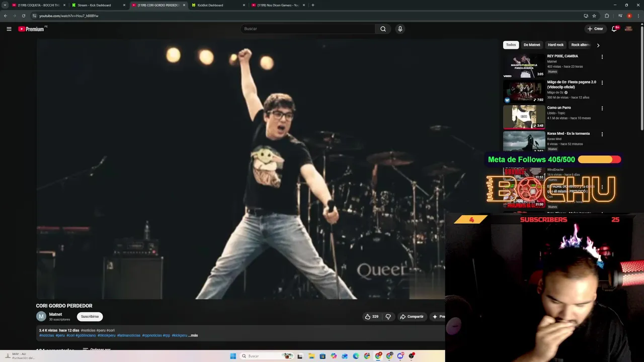Open Microsoft Edge from taskbar
This screenshot has width=644, height=362.
pyautogui.click(x=356, y=356)
